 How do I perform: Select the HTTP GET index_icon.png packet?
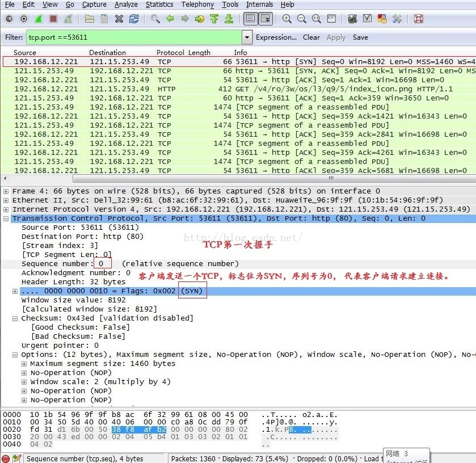tap(238, 89)
